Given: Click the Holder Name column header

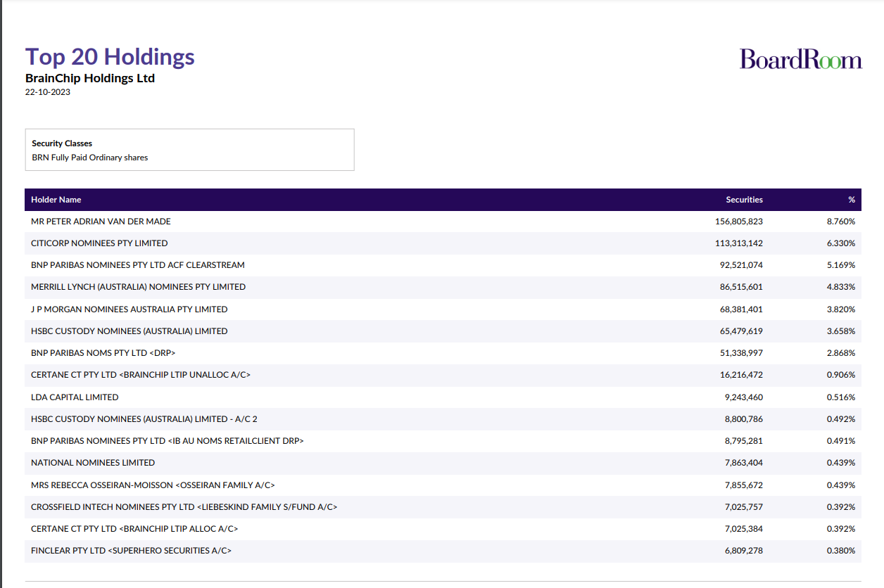Looking at the screenshot, I should [56, 200].
